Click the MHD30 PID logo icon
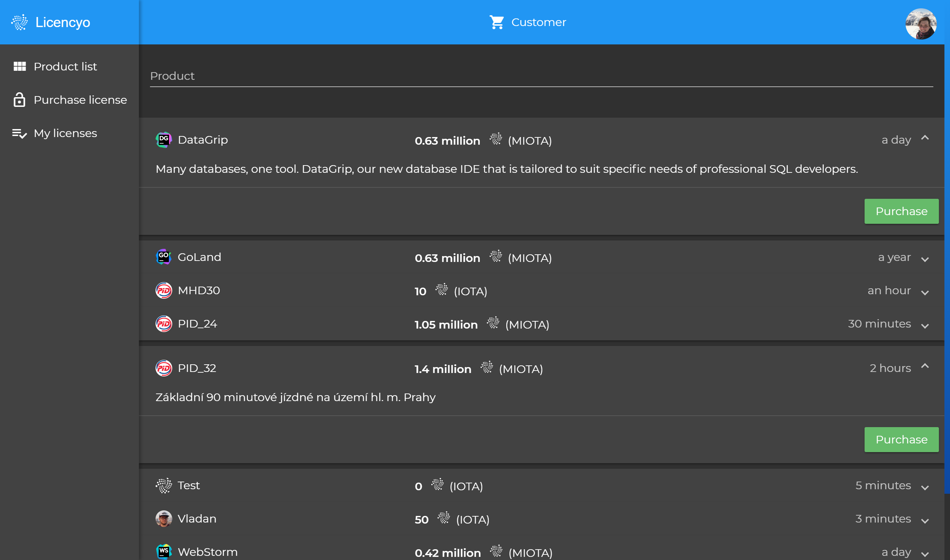 [x=164, y=290]
